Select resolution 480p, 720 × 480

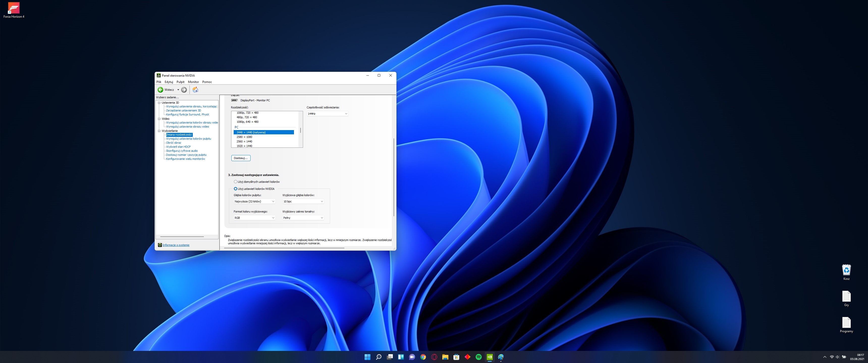click(247, 117)
